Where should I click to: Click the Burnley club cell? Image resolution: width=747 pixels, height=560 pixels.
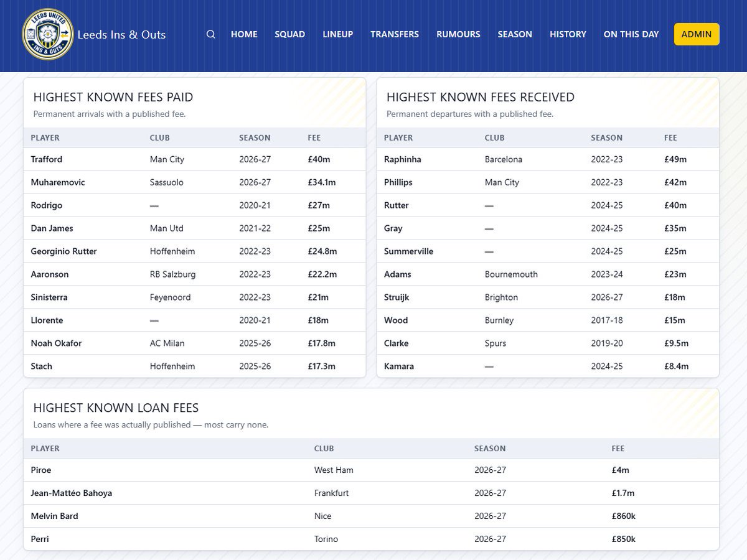pos(499,320)
